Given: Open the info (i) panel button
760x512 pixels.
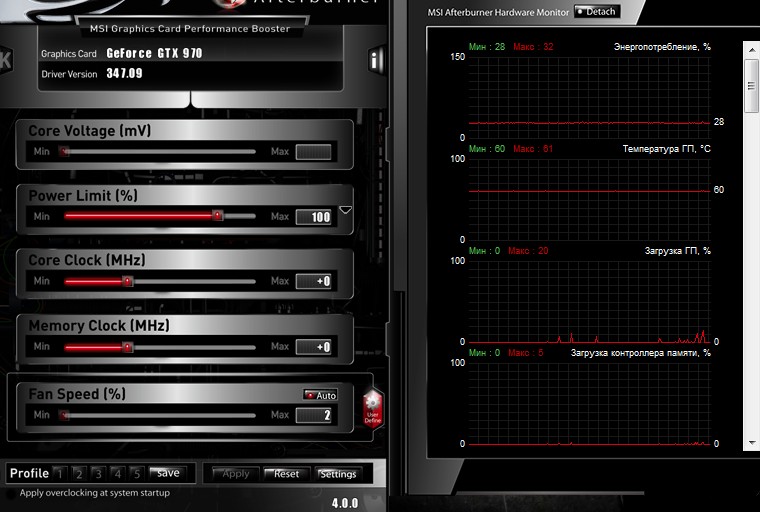Looking at the screenshot, I should [376, 60].
